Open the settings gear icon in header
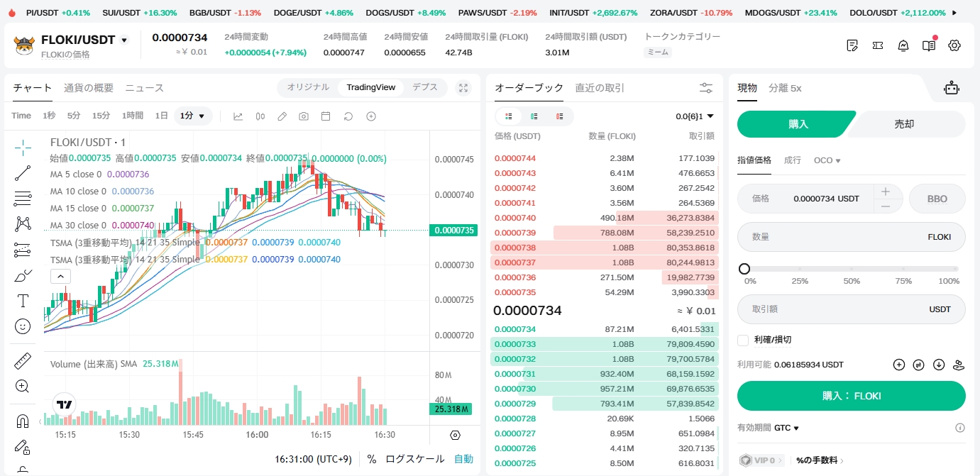This screenshot has width=980, height=476. tap(954, 45)
